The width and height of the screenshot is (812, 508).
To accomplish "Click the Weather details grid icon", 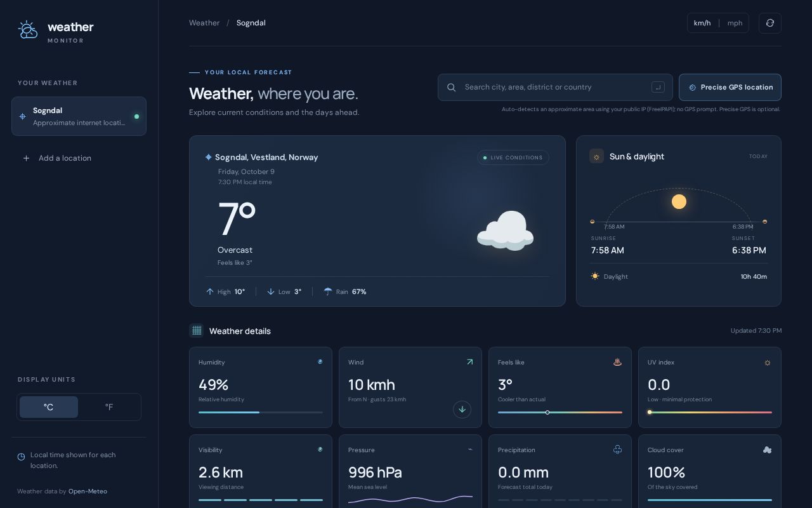I will pyautogui.click(x=197, y=330).
